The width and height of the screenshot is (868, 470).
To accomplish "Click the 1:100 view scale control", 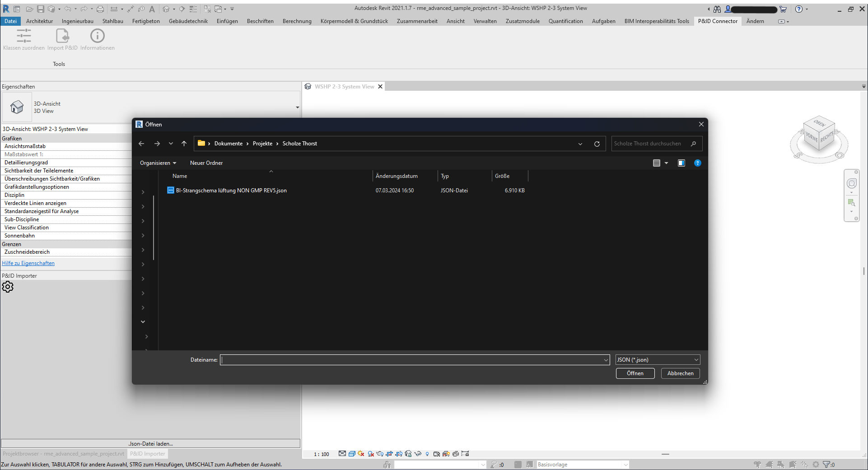I will (321, 454).
